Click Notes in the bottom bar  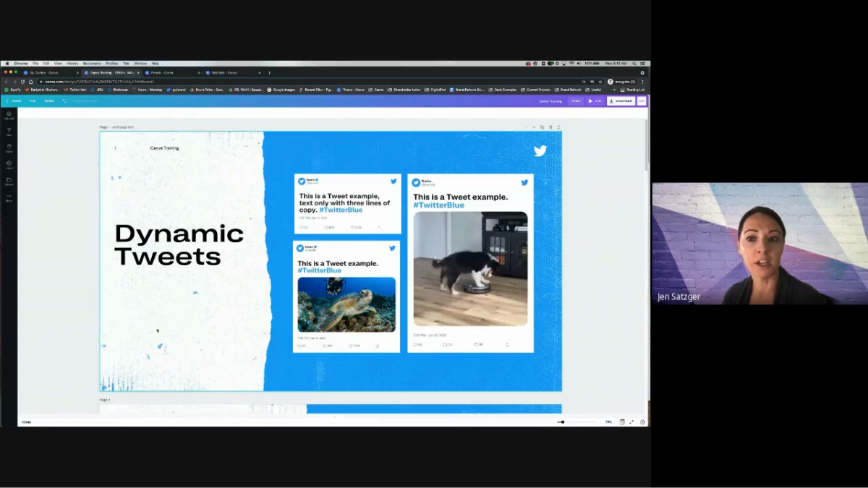click(26, 421)
